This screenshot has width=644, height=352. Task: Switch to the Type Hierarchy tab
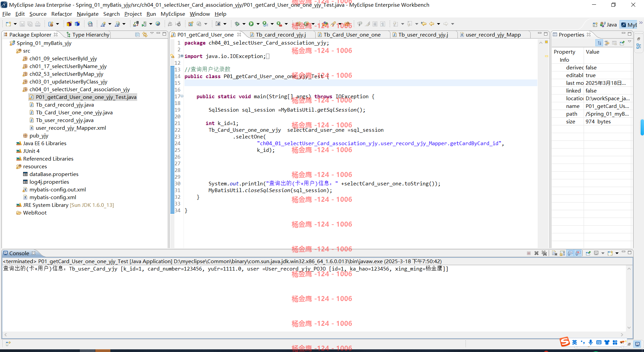[88, 35]
